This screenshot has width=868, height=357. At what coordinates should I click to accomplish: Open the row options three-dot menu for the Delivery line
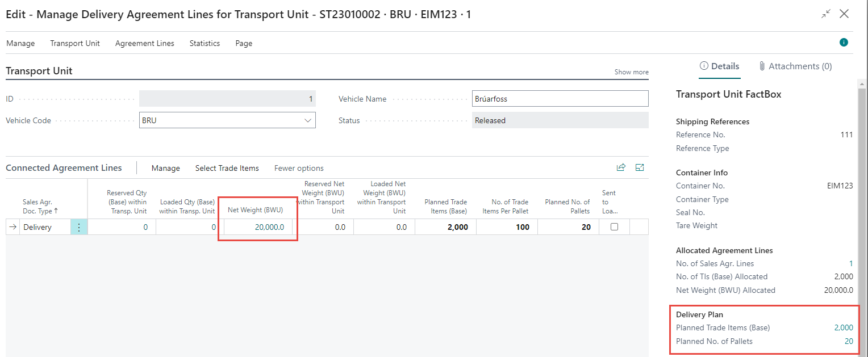(79, 227)
